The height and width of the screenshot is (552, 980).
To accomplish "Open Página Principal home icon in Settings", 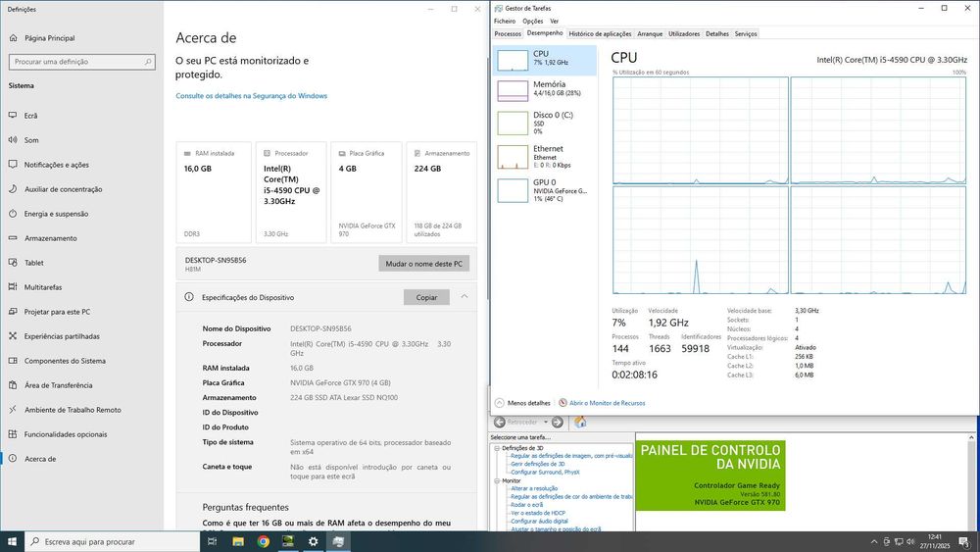I will [x=13, y=38].
